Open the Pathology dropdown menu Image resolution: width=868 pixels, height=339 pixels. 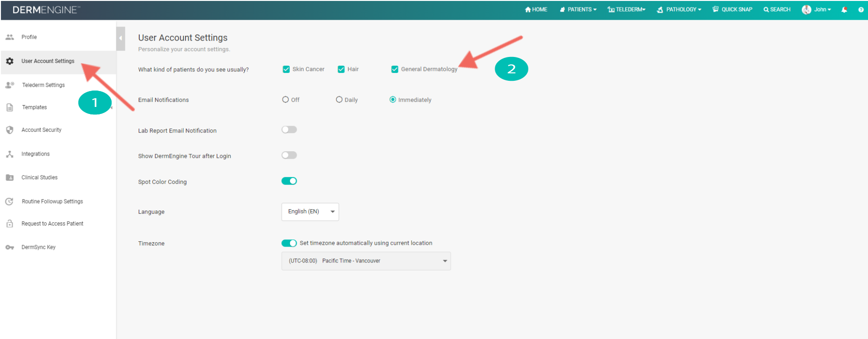679,9
